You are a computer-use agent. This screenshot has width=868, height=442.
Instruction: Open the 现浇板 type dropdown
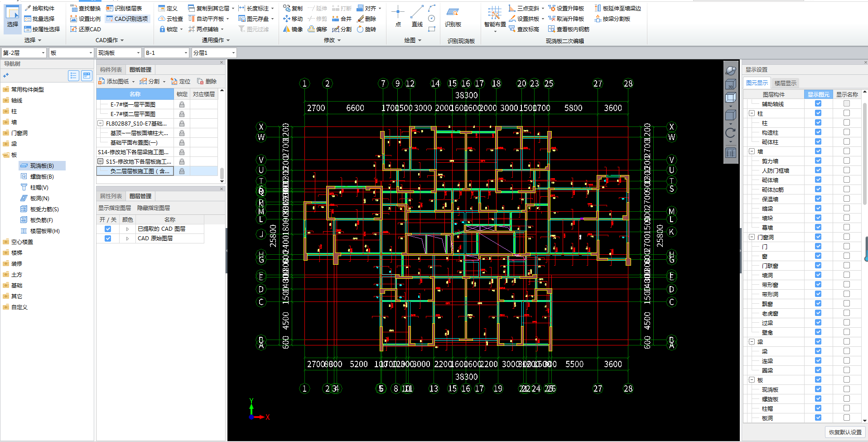point(138,53)
